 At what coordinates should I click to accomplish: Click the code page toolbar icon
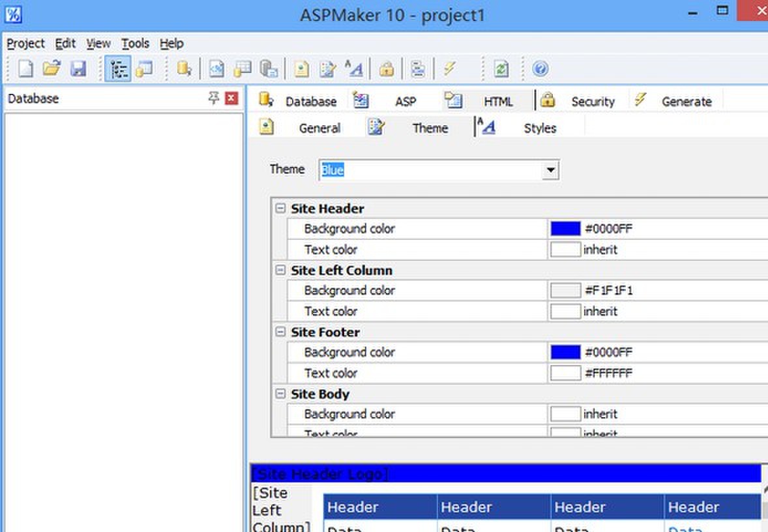point(216,68)
